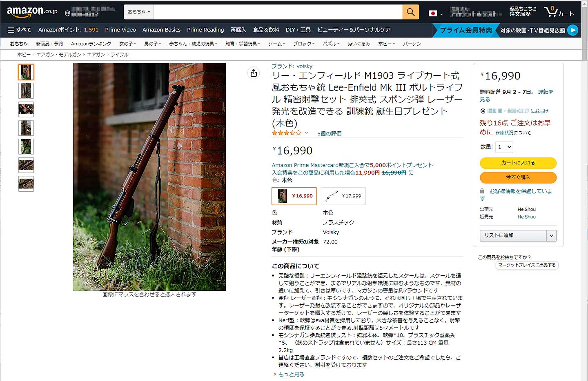Click the Amazon.co.jp logo
This screenshot has height=381, width=588.
coord(32,12)
